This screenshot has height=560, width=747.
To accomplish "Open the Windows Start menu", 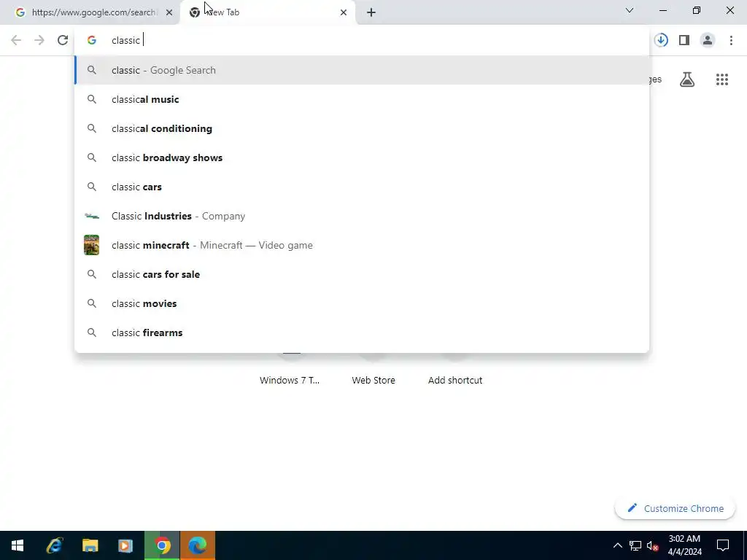I will 18,545.
